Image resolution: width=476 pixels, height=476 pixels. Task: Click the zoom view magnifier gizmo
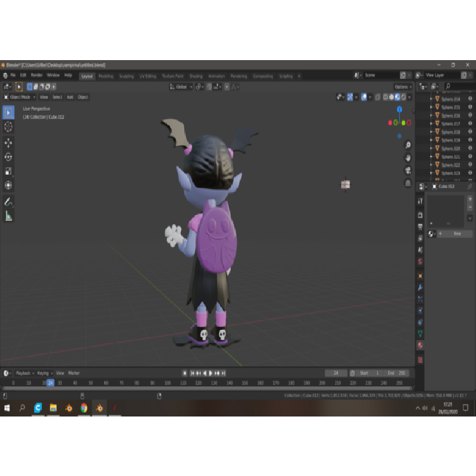[408, 145]
